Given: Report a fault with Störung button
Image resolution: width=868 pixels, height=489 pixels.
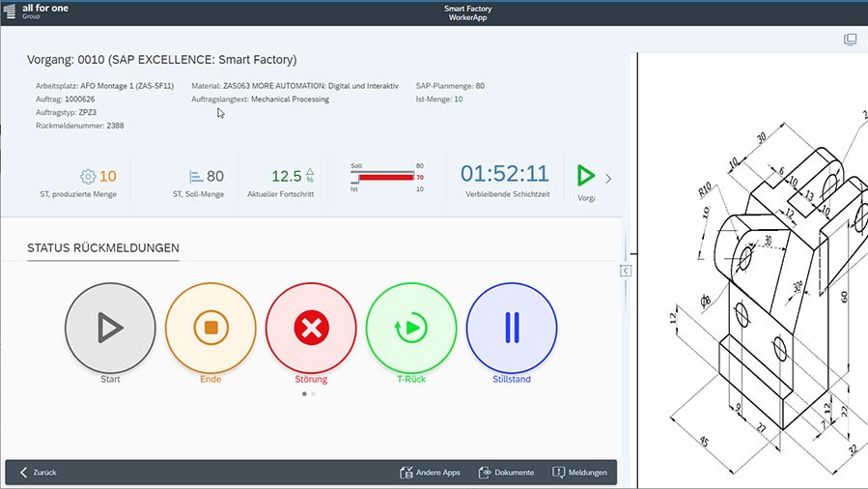Looking at the screenshot, I should 311,329.
